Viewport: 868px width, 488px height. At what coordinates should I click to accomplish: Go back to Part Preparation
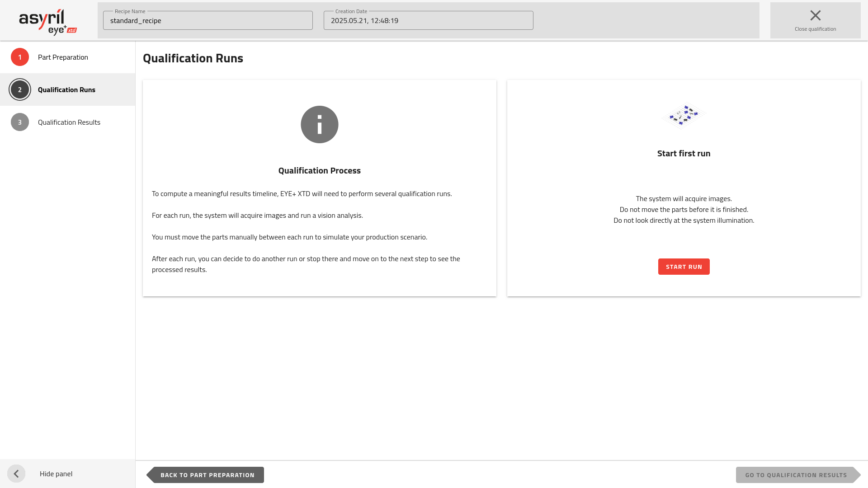pyautogui.click(x=206, y=475)
